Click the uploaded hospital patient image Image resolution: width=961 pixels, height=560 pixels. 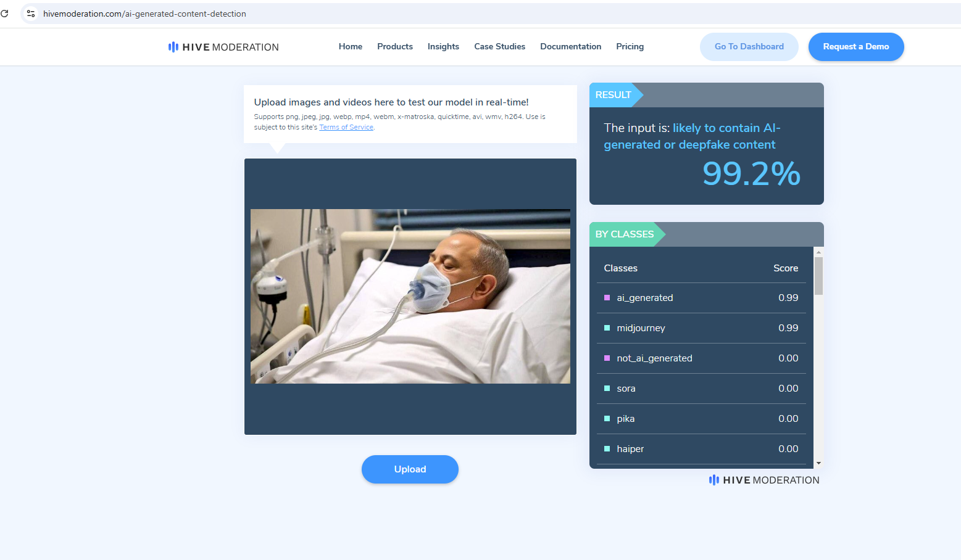click(x=410, y=296)
